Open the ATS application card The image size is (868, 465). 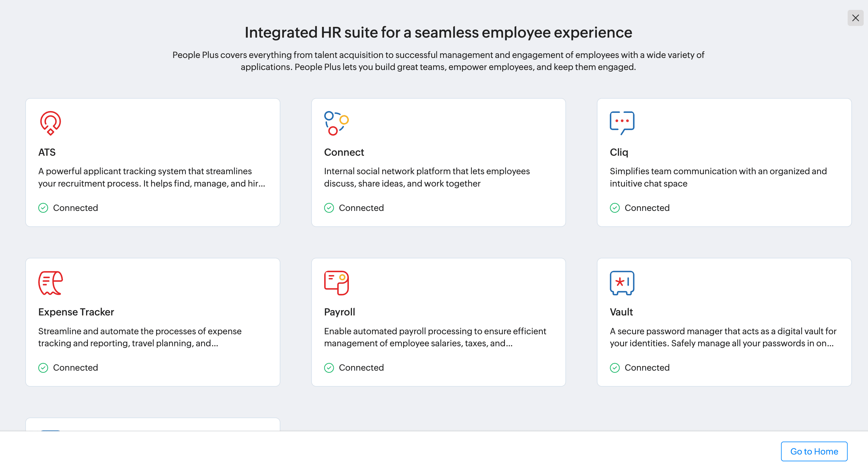(153, 163)
